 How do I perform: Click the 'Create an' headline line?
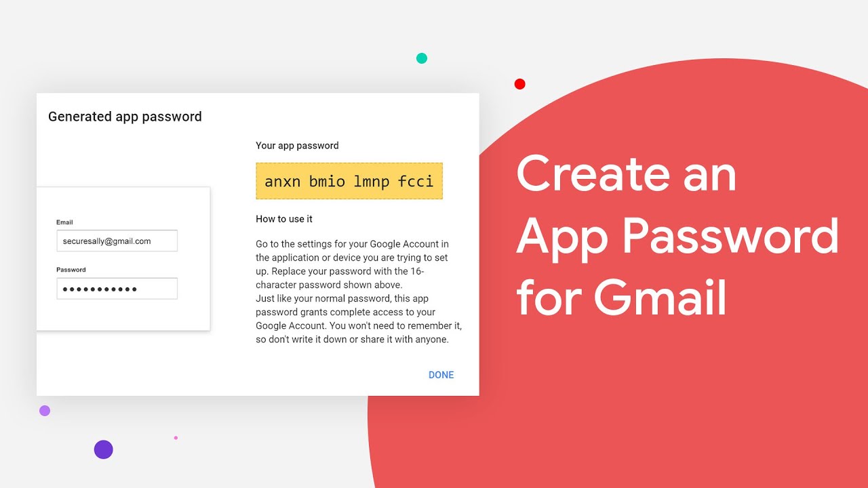pyautogui.click(x=626, y=174)
